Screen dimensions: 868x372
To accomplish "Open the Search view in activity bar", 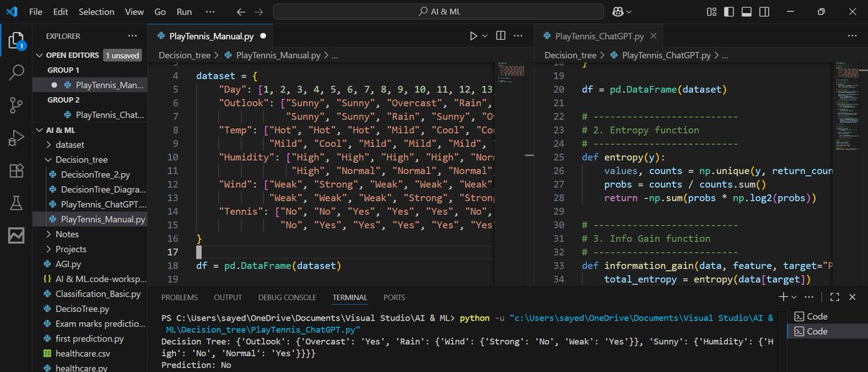I will tap(16, 72).
